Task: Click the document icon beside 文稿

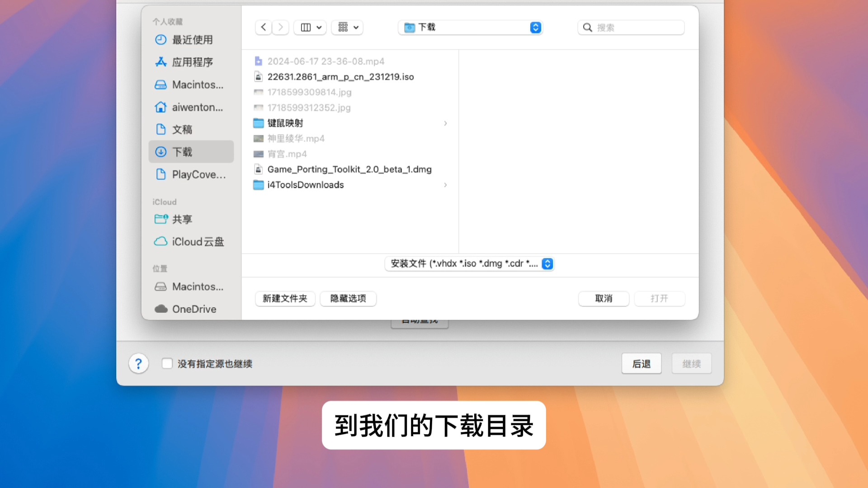Action: pos(160,129)
